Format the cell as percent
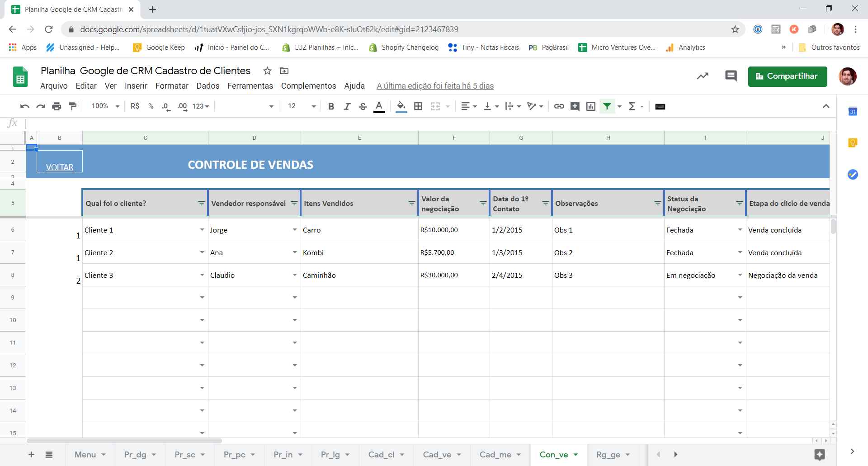This screenshot has width=868, height=466. (x=151, y=106)
